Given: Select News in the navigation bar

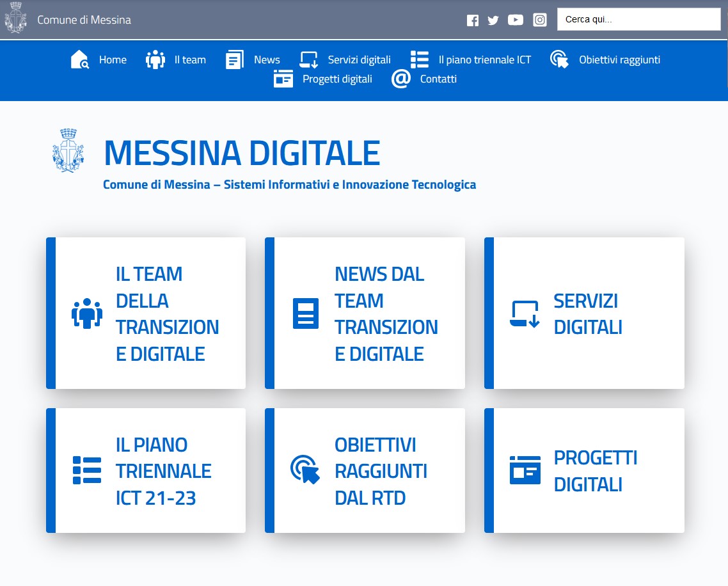Looking at the screenshot, I should click(267, 60).
